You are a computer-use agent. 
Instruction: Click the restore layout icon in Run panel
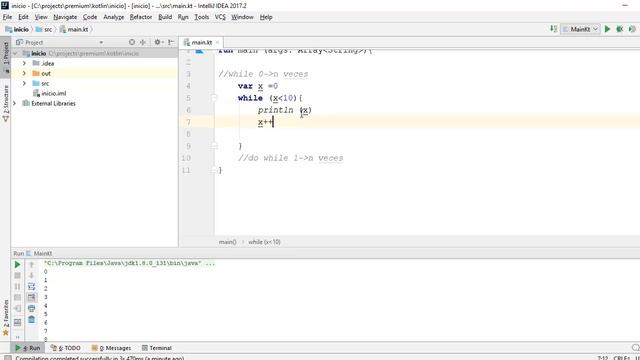18,322
